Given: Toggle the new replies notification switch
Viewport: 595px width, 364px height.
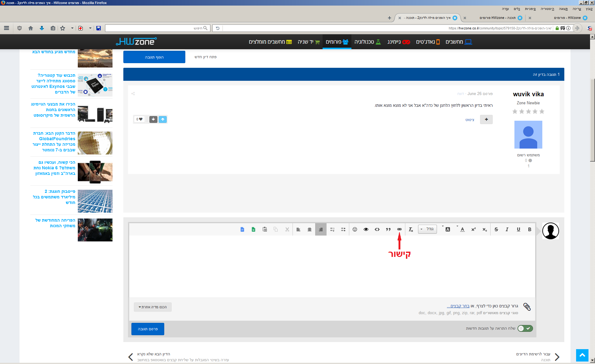Looking at the screenshot, I should (525, 328).
